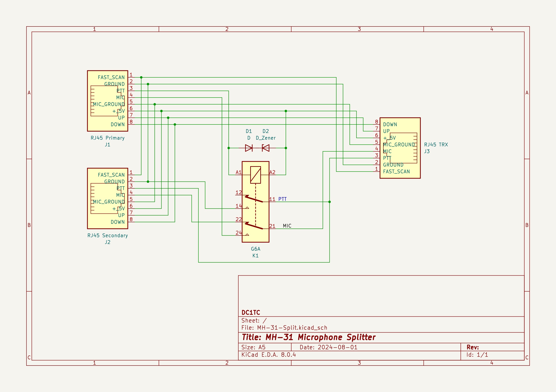Select the 'RJ45 Primary' label text
The height and width of the screenshot is (392, 556).
coord(108,138)
